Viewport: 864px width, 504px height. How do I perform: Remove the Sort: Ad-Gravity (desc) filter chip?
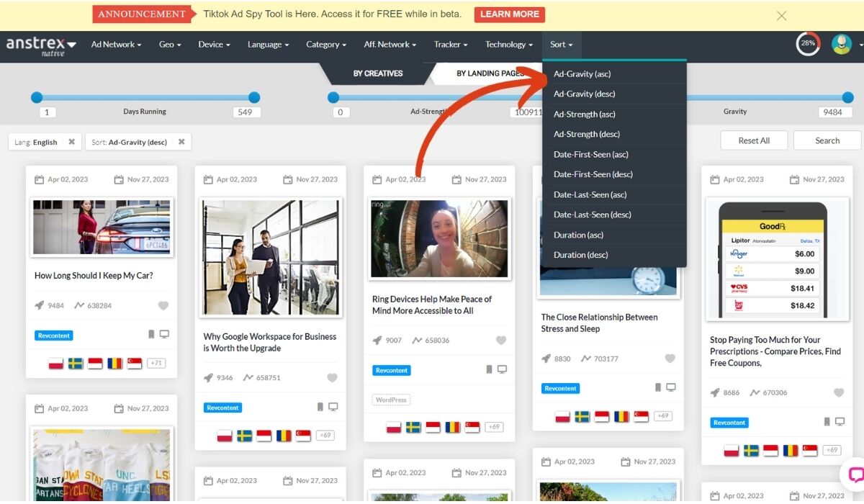(181, 142)
